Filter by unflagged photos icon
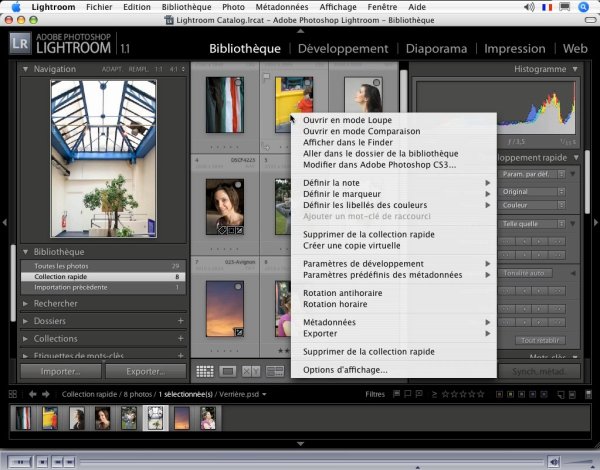Image resolution: width=600 pixels, height=470 pixels. (x=408, y=393)
